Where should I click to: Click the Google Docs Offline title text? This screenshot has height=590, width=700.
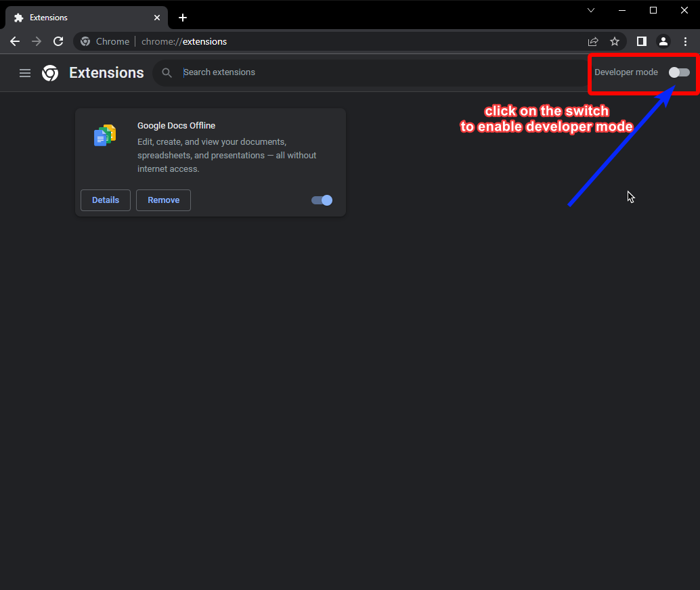click(176, 126)
